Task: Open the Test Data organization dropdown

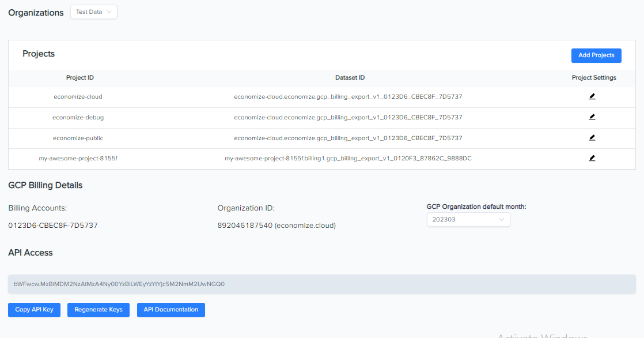Action: coord(94,12)
